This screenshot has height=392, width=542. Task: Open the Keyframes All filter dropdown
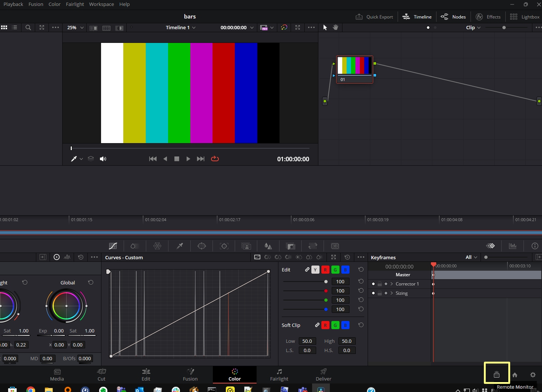click(471, 257)
